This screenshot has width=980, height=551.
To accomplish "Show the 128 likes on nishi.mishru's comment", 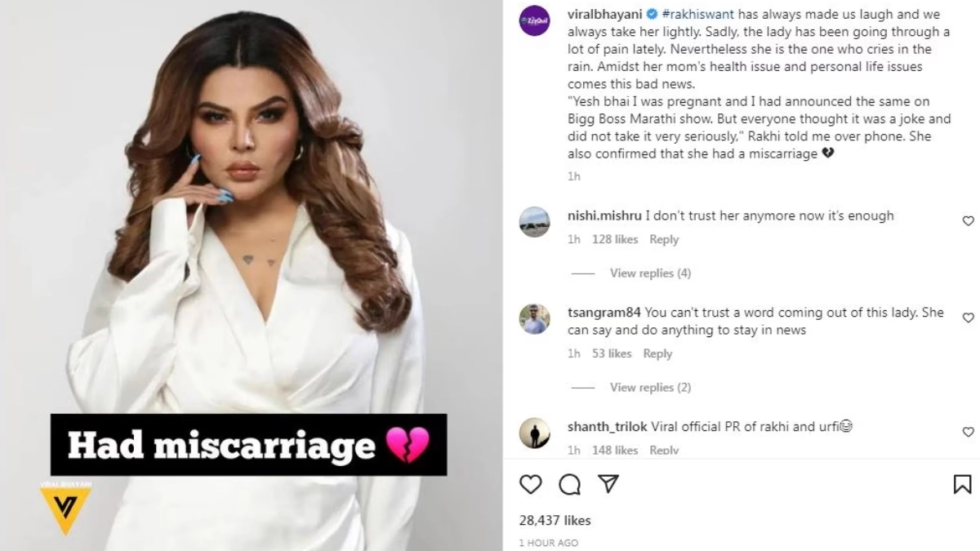I will point(615,239).
